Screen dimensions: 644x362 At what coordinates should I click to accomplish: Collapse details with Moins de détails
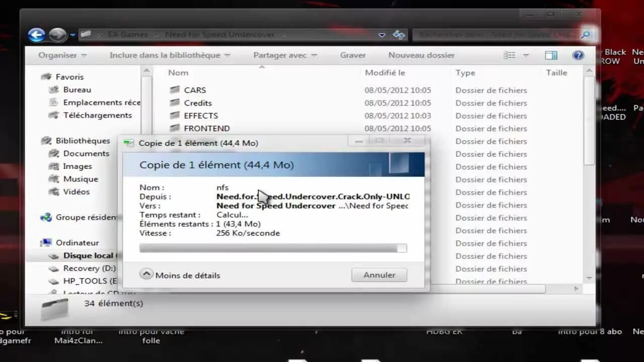180,275
